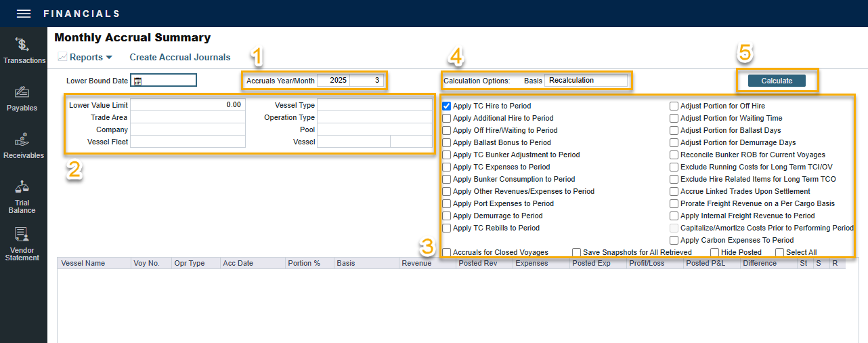
Task: Click the Profit/Loss column header
Action: [x=647, y=263]
